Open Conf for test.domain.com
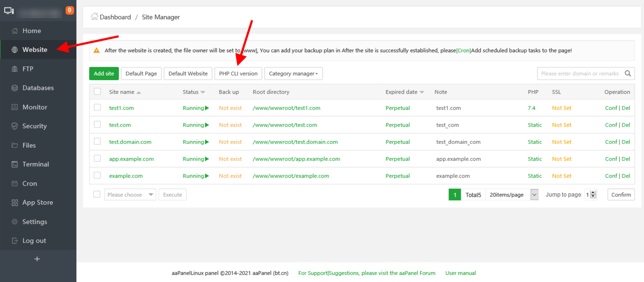Screen dimensions: 644x282 pyautogui.click(x=611, y=142)
